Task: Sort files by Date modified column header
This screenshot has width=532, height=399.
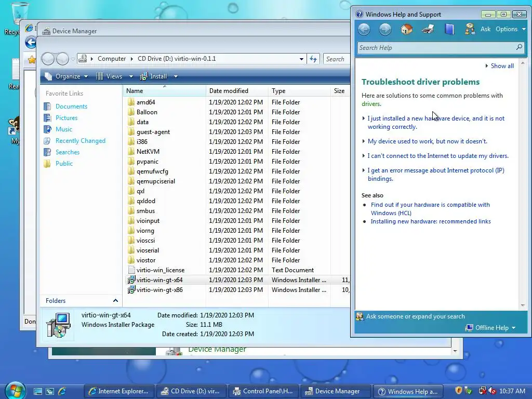Action: [x=237, y=91]
